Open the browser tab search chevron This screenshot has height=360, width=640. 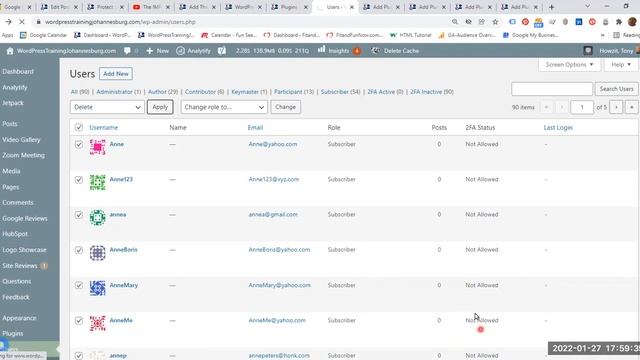tap(587, 7)
